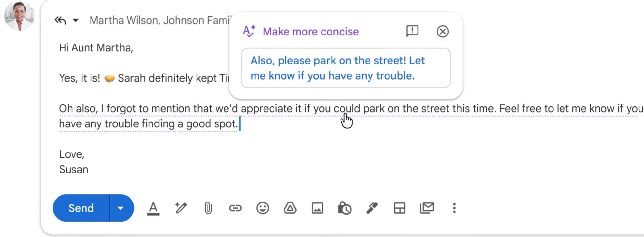Screen dimensions: 644x237
Task: Insert a link
Action: pos(235,208)
